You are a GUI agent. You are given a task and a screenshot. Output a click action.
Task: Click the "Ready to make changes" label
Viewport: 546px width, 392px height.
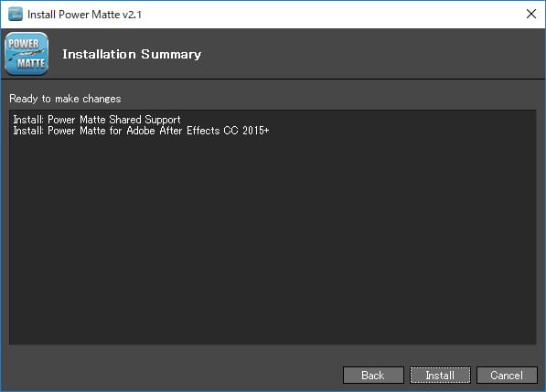coord(65,99)
